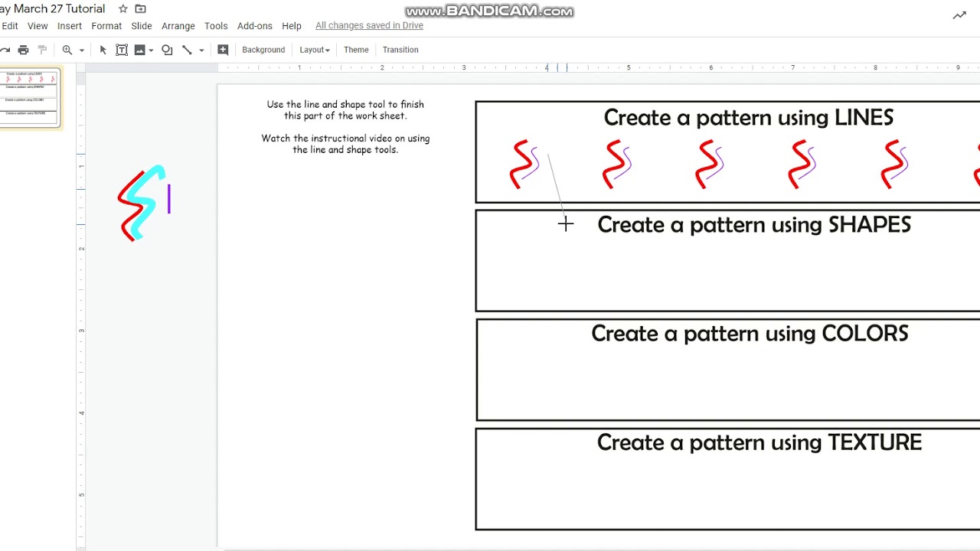
Task: Open the Tools menu
Action: click(x=216, y=26)
